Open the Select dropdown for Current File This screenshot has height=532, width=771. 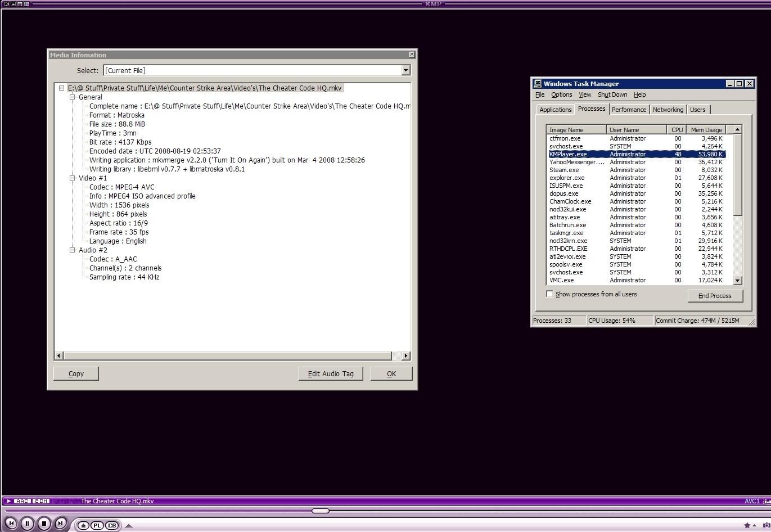pos(405,70)
